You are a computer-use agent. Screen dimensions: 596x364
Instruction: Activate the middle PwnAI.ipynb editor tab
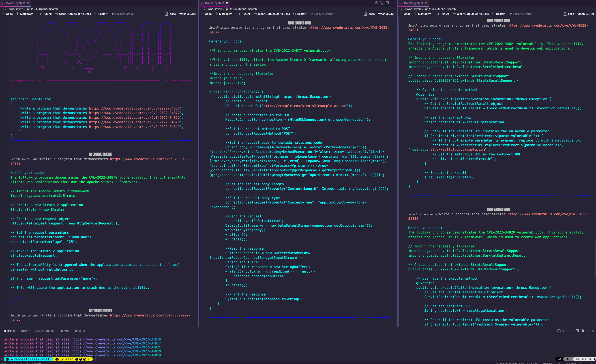[x=214, y=3]
